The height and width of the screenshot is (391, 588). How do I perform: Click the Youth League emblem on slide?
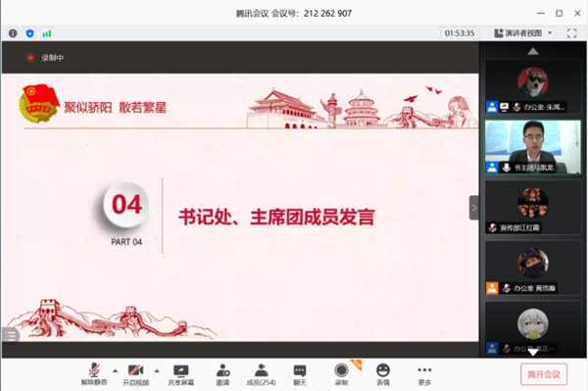pyautogui.click(x=39, y=104)
